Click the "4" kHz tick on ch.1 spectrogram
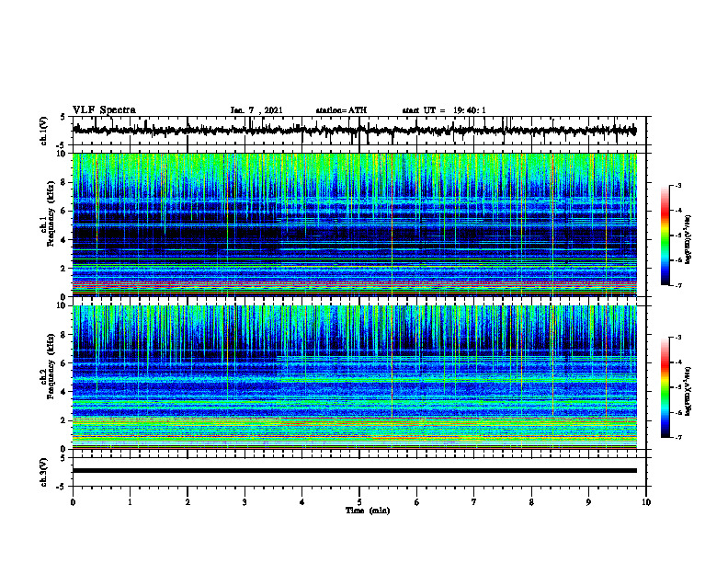Viewport: 728px width, 563px height. point(64,240)
